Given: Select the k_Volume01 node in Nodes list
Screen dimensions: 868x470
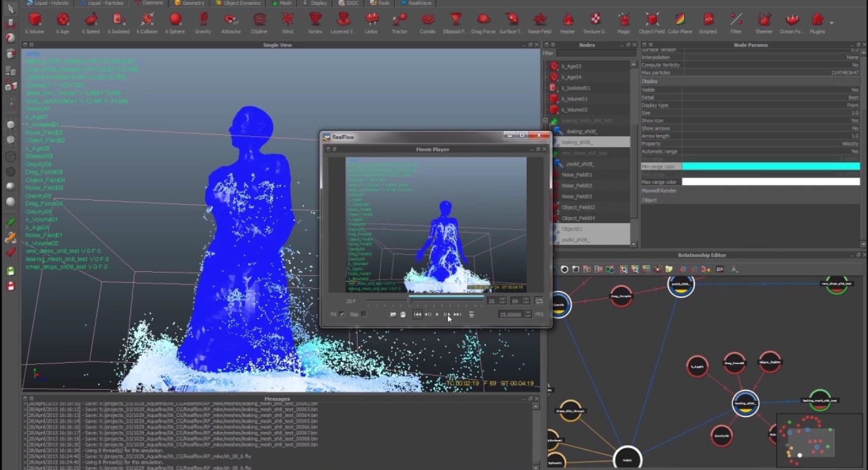Looking at the screenshot, I should click(x=574, y=99).
